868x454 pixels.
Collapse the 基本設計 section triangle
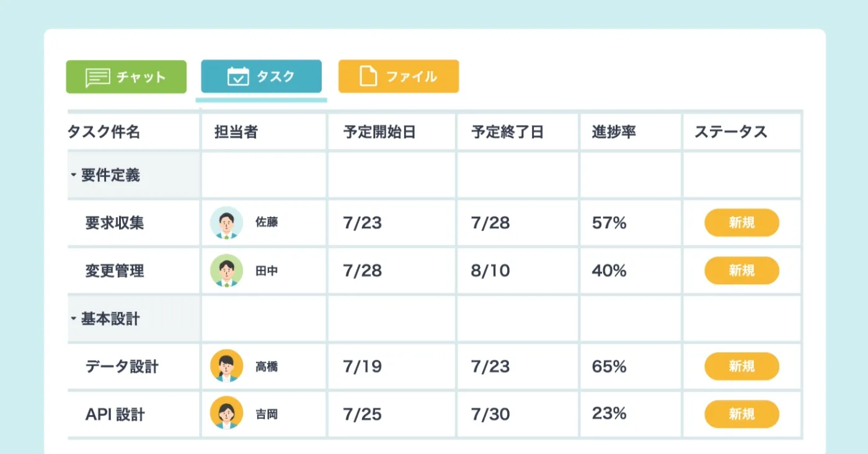click(x=74, y=318)
